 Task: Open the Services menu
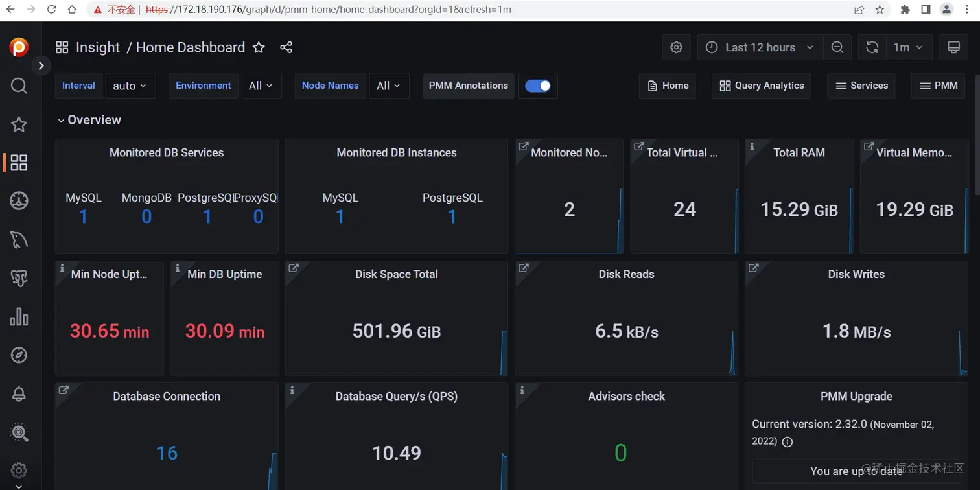861,86
